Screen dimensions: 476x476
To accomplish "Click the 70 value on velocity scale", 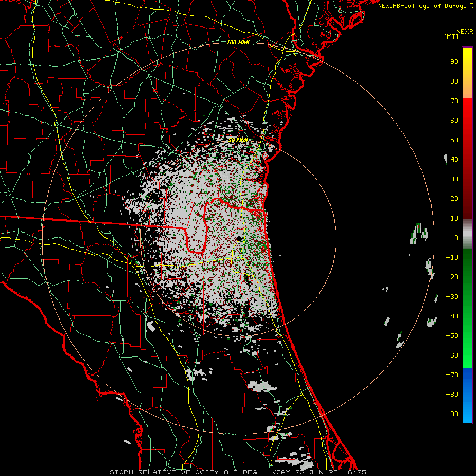I will pos(454,101).
